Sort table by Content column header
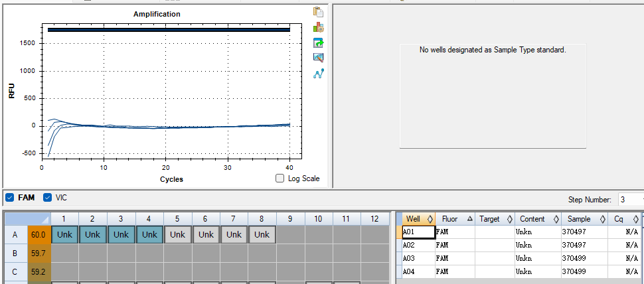644x284 pixels. (x=538, y=219)
